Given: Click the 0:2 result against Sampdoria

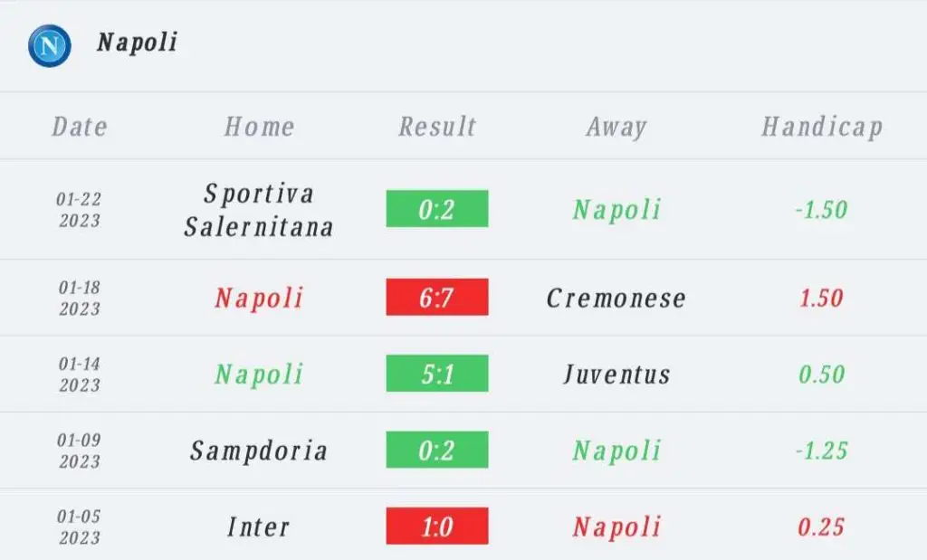Looking at the screenshot, I should click(x=437, y=450).
